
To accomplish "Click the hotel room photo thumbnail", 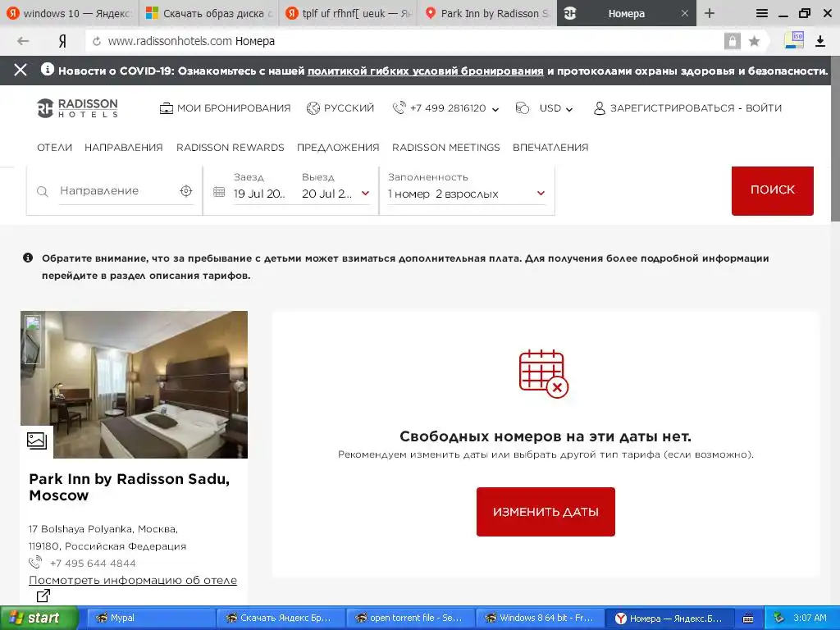I will [134, 385].
